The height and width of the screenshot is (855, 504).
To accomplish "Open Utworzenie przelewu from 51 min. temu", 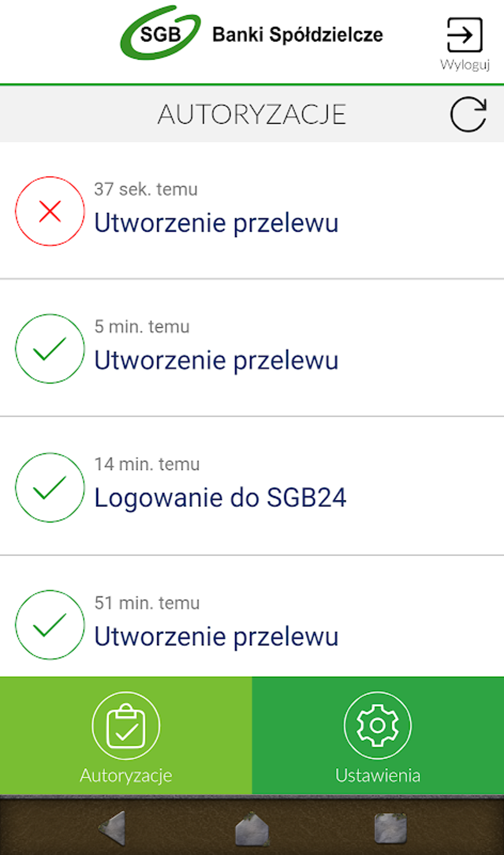I will (216, 636).
